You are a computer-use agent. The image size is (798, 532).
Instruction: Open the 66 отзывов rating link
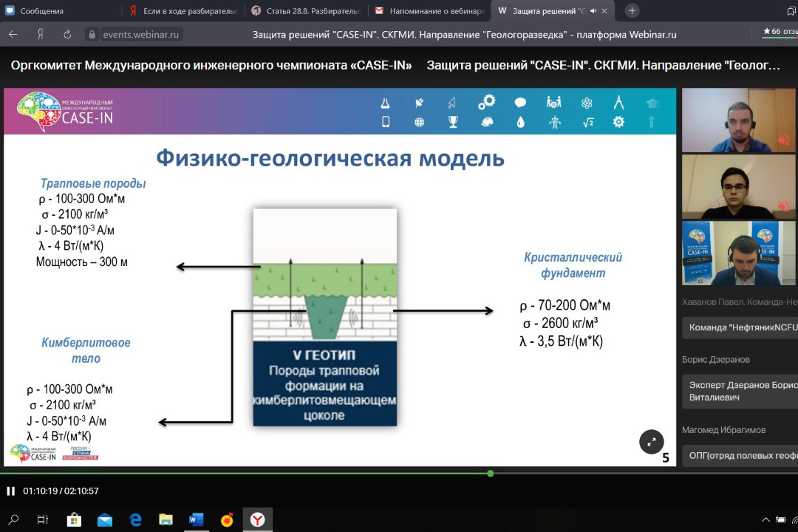[x=780, y=32]
